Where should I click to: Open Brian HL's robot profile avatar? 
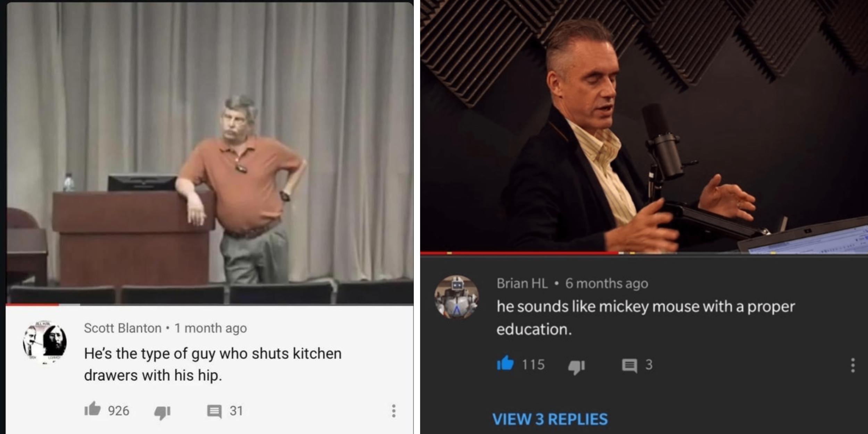457,297
